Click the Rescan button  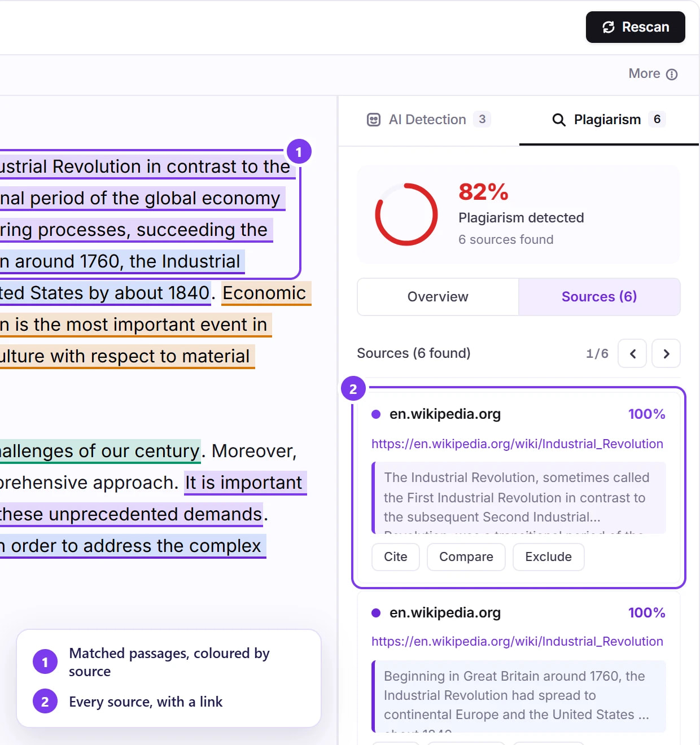[x=635, y=27]
